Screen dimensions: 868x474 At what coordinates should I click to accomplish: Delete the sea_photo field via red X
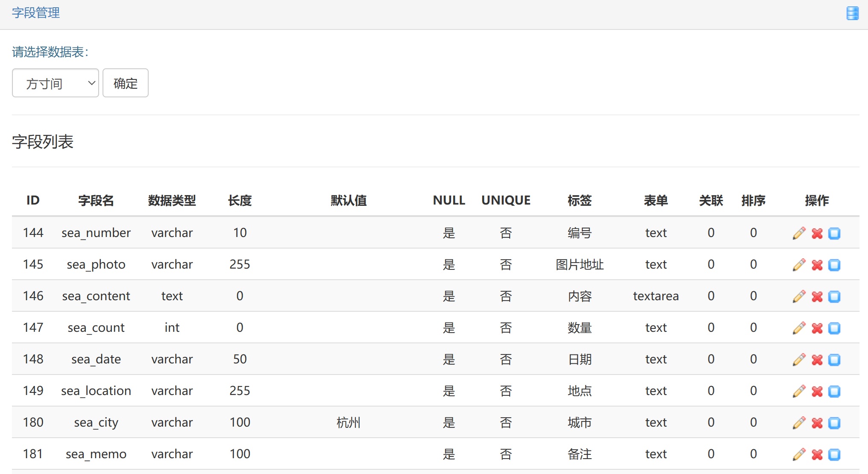pos(817,265)
